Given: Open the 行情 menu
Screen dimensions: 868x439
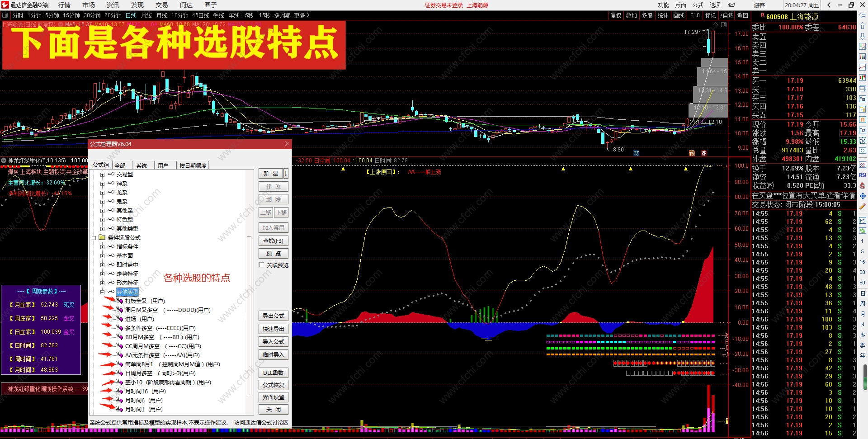Looking at the screenshot, I should (x=64, y=5).
